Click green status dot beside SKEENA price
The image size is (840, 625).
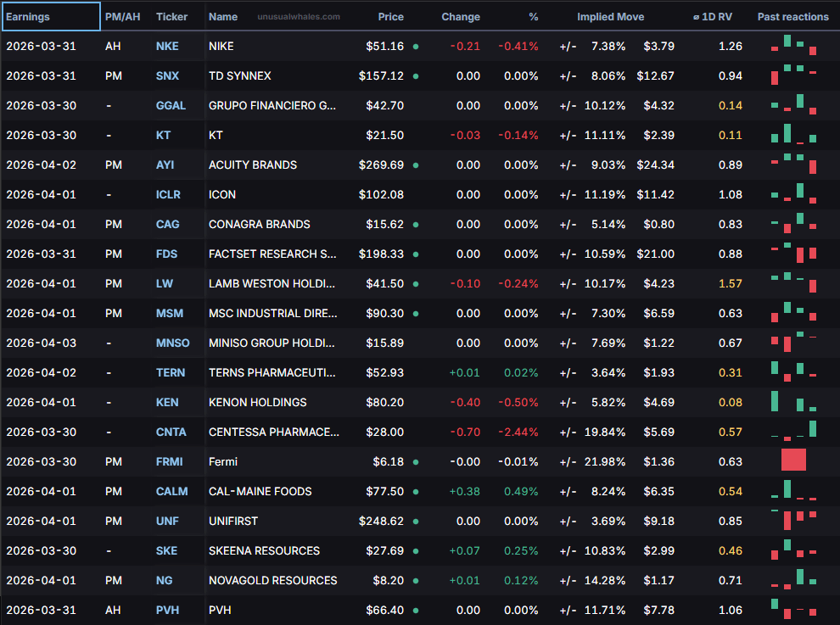coord(416,551)
